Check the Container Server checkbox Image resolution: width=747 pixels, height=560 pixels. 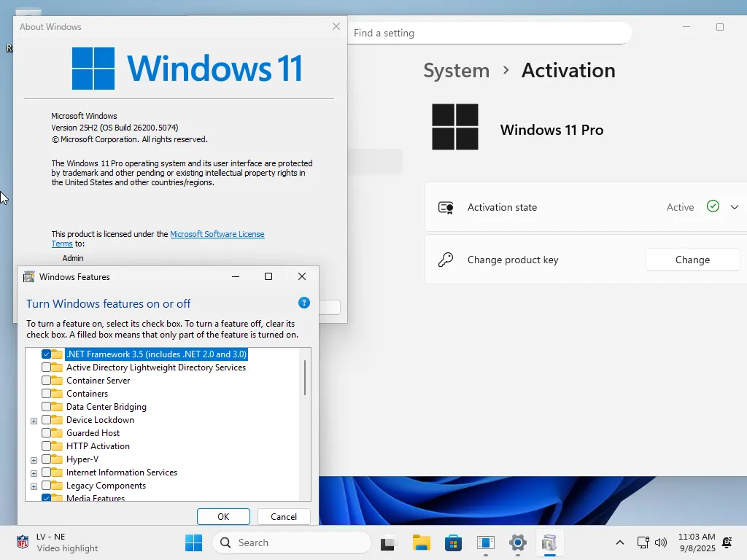coord(46,381)
